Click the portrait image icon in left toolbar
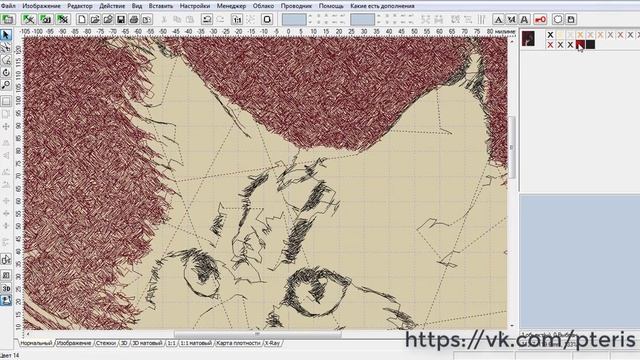The image size is (640, 360). click(x=6, y=301)
